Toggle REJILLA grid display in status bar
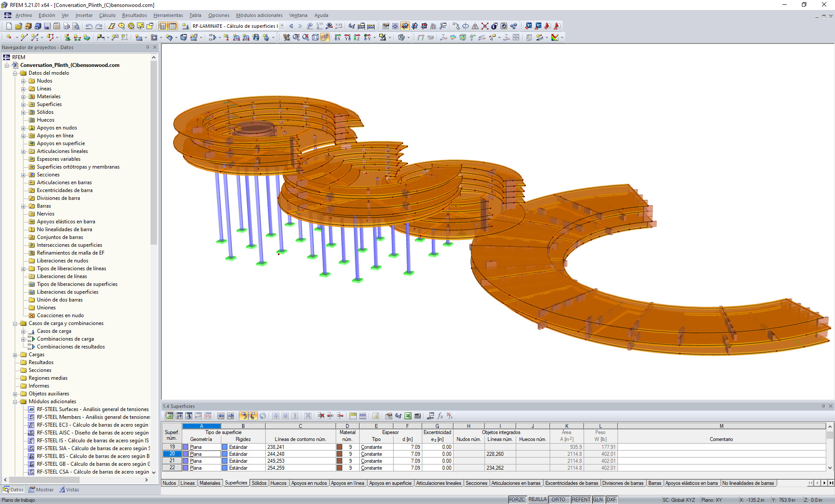This screenshot has width=835, height=504. (x=538, y=500)
